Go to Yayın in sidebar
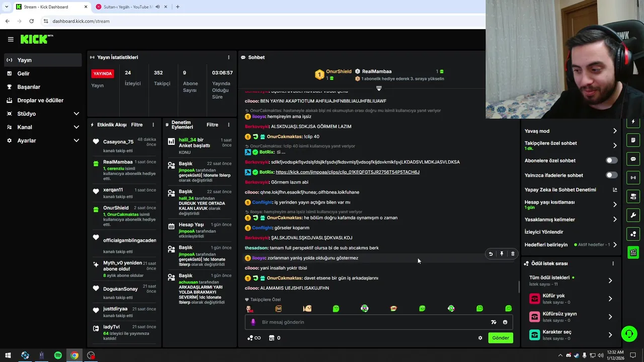The height and width of the screenshot is (362, 644). 43,60
